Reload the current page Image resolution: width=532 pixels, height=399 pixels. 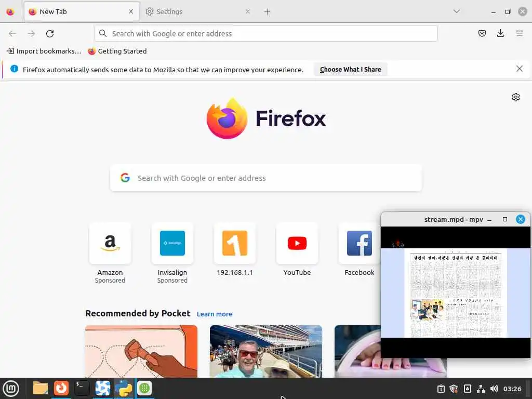[50, 34]
